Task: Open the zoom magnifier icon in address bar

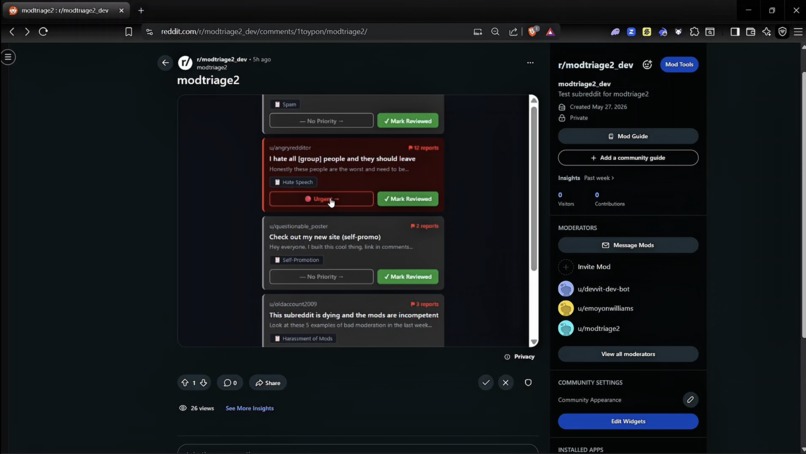Action: click(495, 32)
